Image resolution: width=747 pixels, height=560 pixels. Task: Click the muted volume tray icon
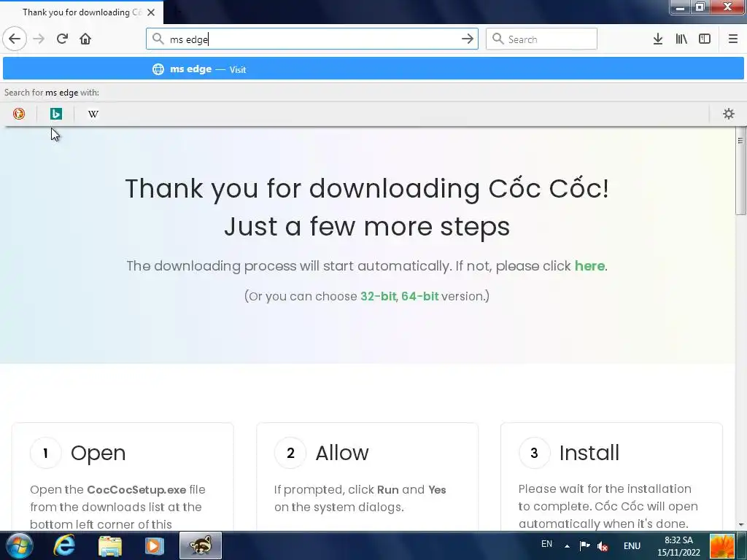pos(602,546)
